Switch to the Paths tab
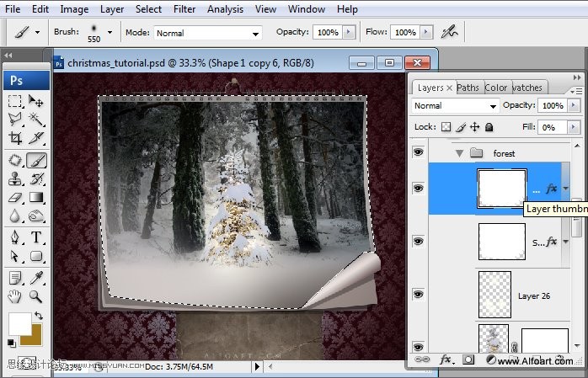The width and height of the screenshot is (588, 378). coord(468,88)
